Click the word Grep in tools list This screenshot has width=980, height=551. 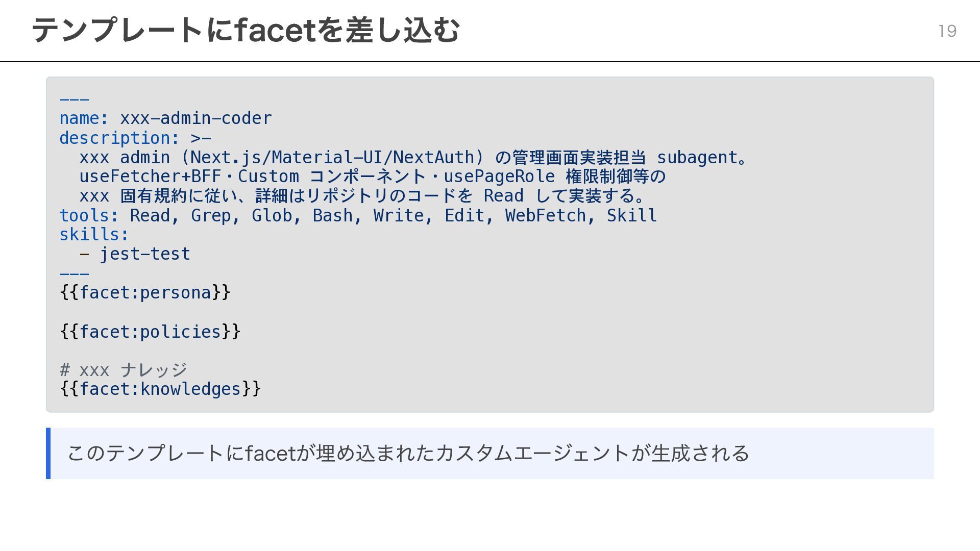coord(211,216)
